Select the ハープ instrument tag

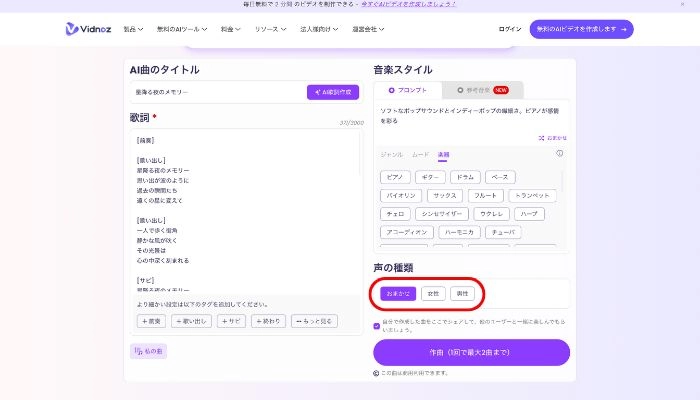tap(529, 214)
